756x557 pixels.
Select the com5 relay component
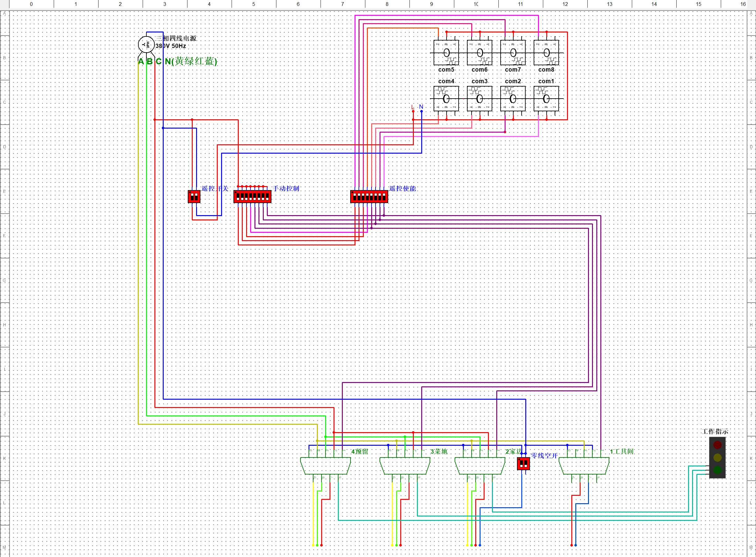tap(446, 53)
